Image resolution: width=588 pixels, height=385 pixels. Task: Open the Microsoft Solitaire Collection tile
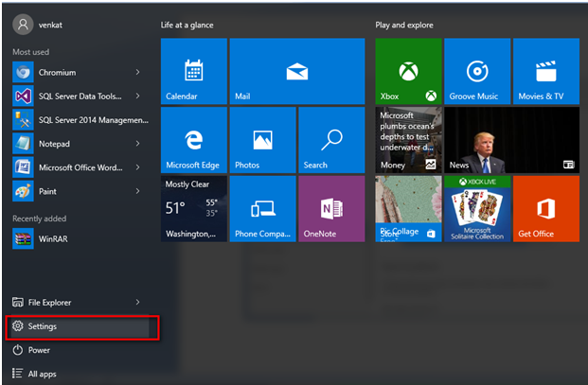point(477,209)
